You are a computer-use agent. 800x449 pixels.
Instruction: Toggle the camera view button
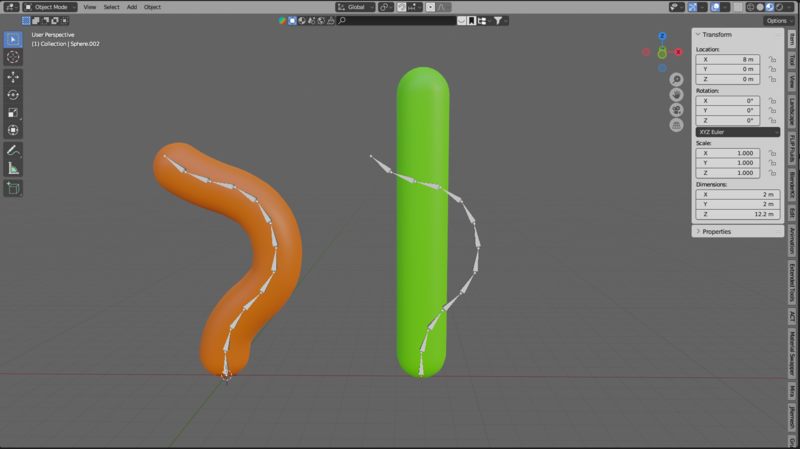point(677,108)
